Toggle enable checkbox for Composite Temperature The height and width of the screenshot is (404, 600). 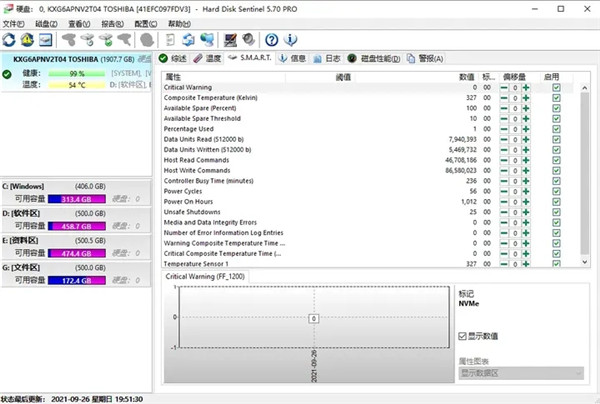(556, 98)
